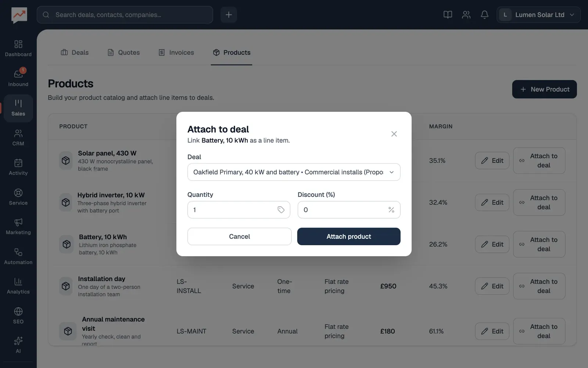Select the Sales sidebar item
This screenshot has height=368, width=588.
point(18,108)
